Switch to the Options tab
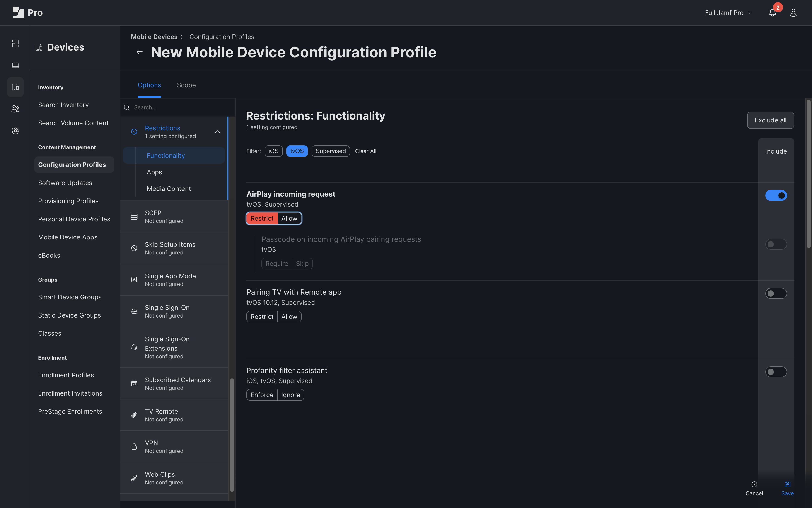The width and height of the screenshot is (812, 508). click(x=149, y=85)
